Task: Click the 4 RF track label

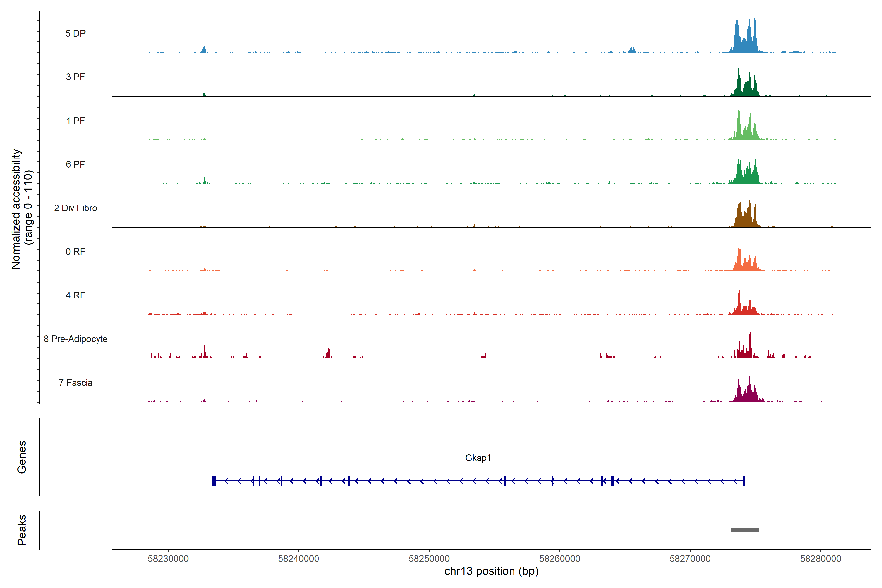Action: tap(75, 295)
